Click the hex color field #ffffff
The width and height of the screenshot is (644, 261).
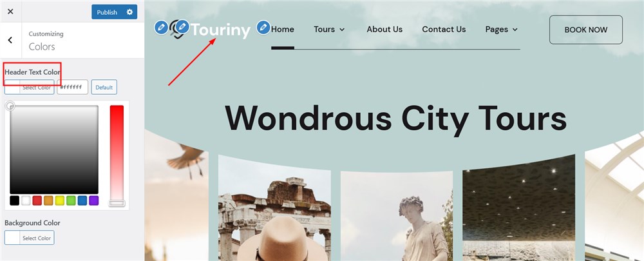72,87
